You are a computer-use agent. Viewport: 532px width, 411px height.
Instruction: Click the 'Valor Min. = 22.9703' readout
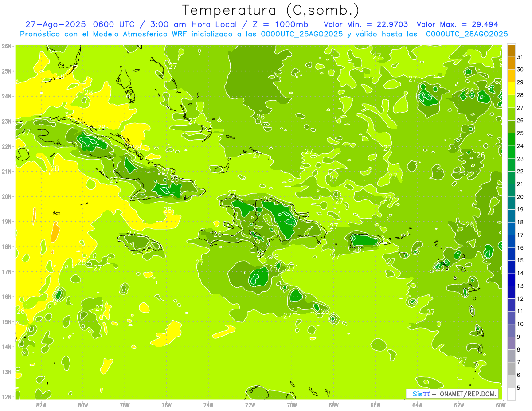point(366,24)
